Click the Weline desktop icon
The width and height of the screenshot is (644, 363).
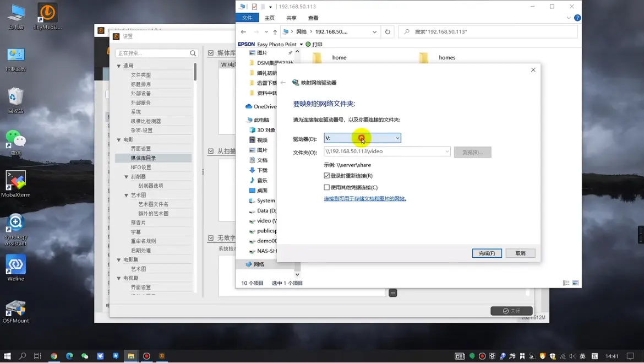pyautogui.click(x=16, y=268)
